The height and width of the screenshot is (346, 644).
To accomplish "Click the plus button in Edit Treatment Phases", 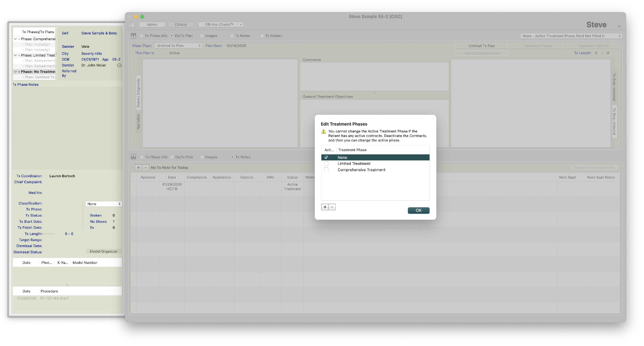I will (325, 207).
